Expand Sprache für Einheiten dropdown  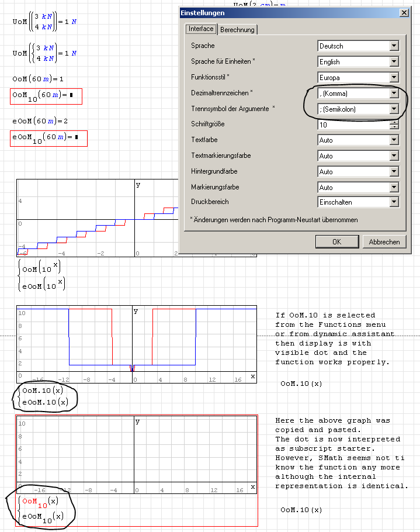394,62
